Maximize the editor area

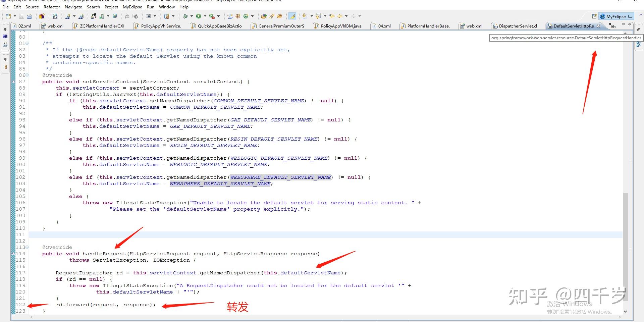(629, 24)
